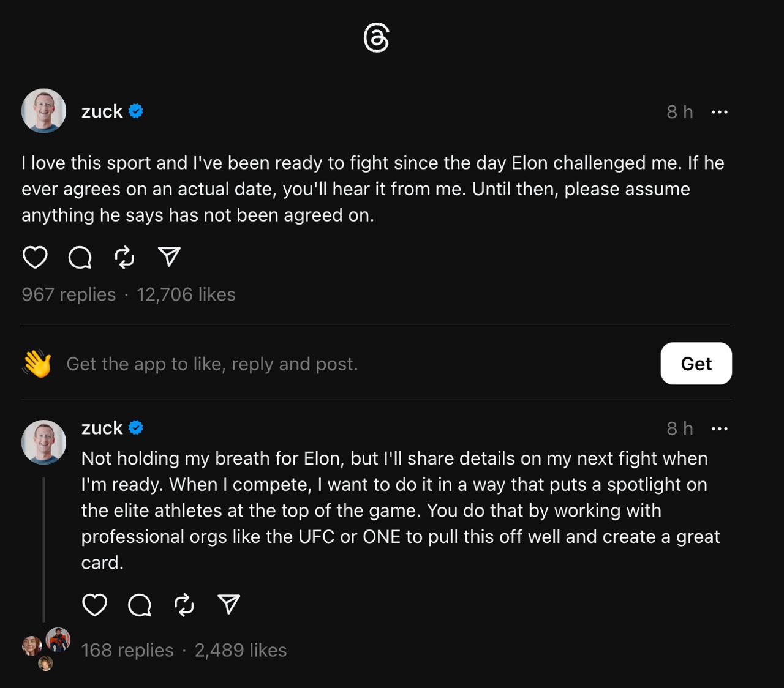View the 967 replies count

69,294
